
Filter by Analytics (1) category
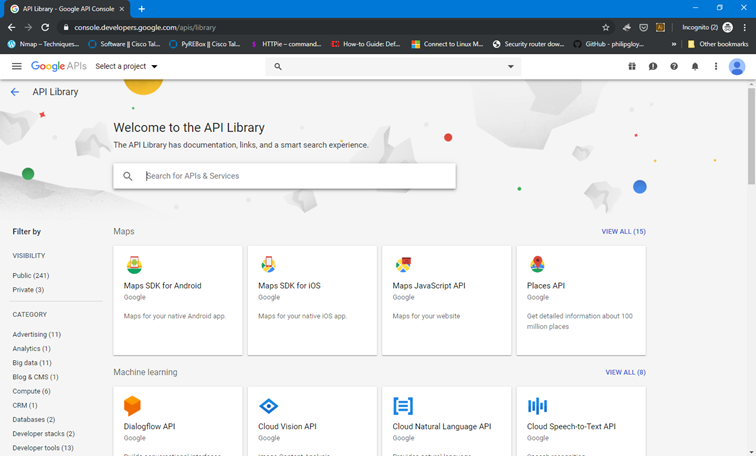pos(31,349)
